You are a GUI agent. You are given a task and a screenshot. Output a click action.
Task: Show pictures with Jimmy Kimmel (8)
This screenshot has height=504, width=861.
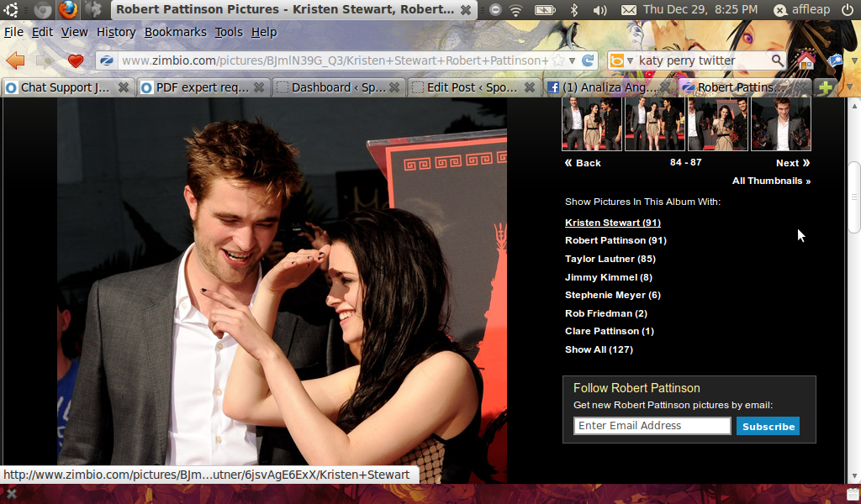(x=609, y=277)
